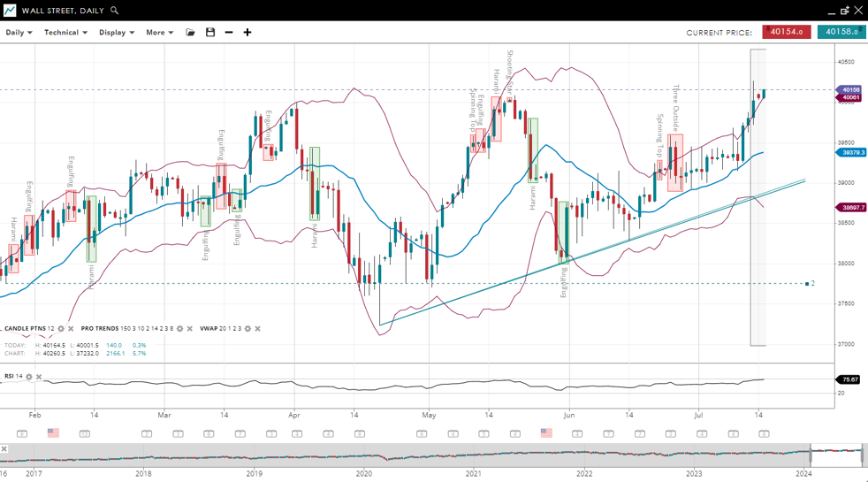Open the More menu
The width and height of the screenshot is (868, 482).
(x=159, y=33)
